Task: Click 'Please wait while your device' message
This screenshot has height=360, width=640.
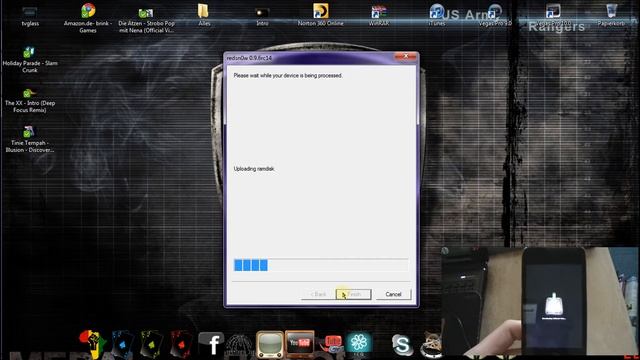Action: tap(288, 76)
